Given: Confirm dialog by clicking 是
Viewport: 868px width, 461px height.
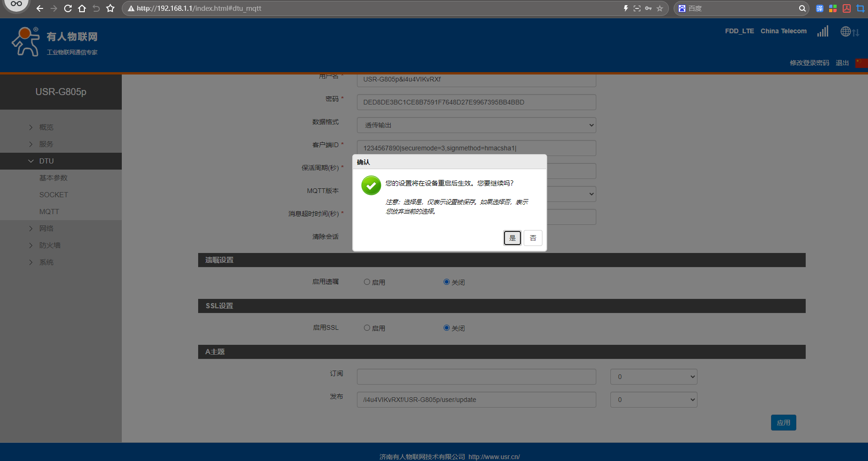Looking at the screenshot, I should (x=512, y=238).
